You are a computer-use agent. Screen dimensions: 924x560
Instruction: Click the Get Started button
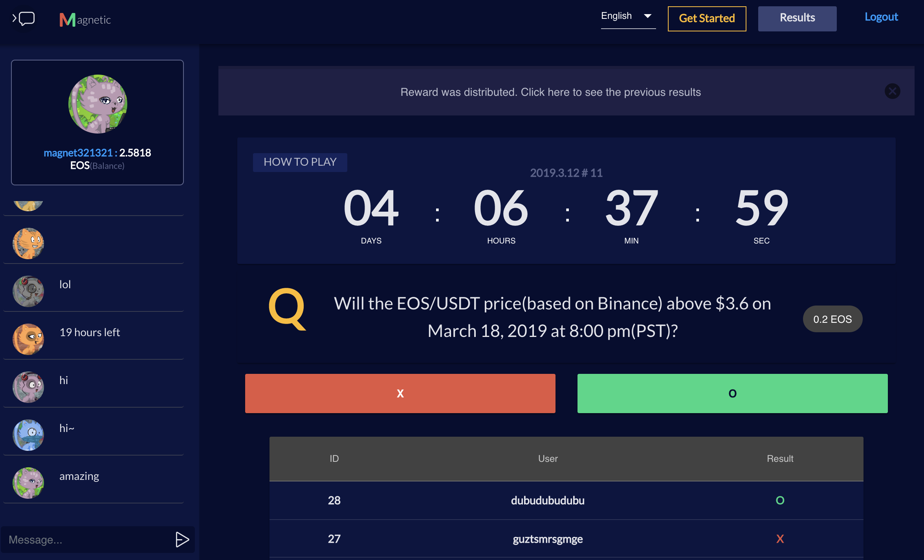[707, 18]
